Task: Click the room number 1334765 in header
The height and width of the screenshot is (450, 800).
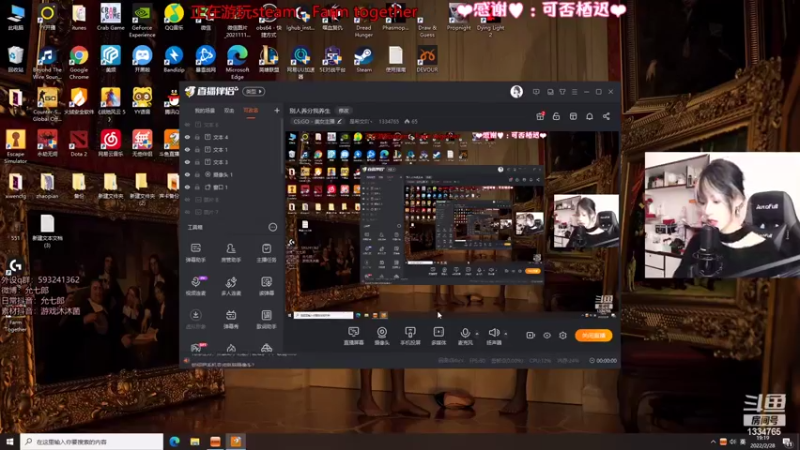Action: (x=389, y=121)
